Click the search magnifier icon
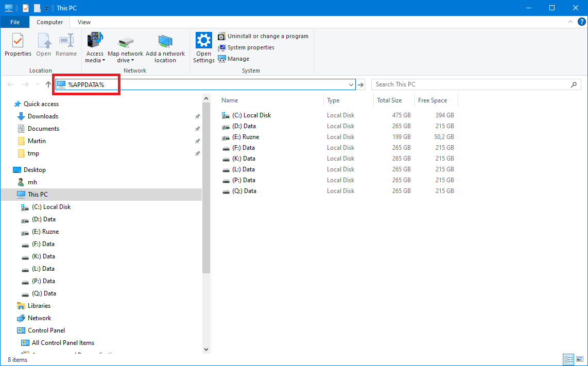The image size is (588, 366). (574, 84)
